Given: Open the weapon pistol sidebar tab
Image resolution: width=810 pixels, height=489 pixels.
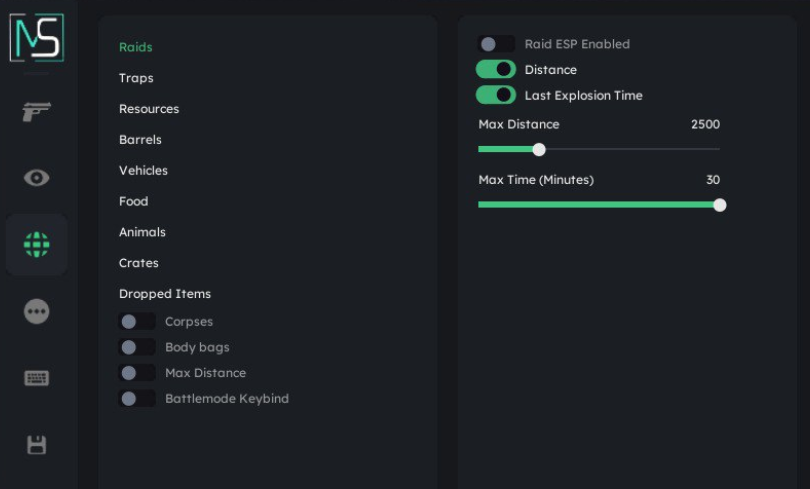Looking at the screenshot, I should tap(37, 111).
